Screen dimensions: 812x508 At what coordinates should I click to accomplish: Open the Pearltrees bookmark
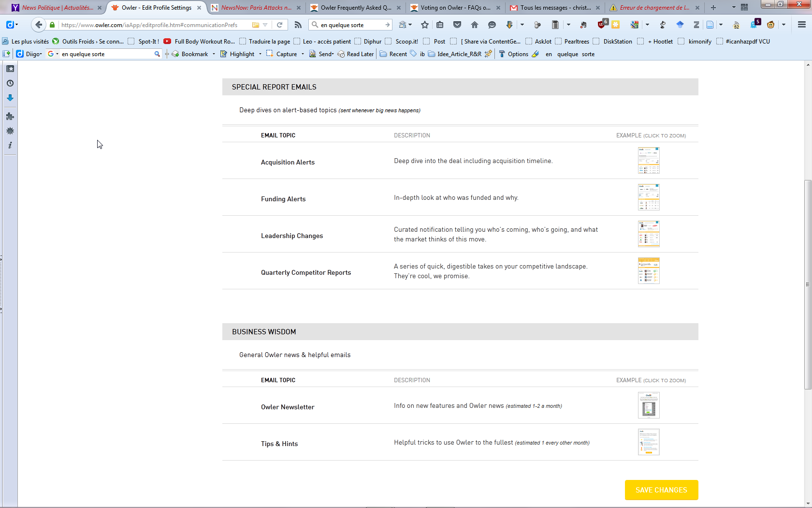[x=572, y=42]
